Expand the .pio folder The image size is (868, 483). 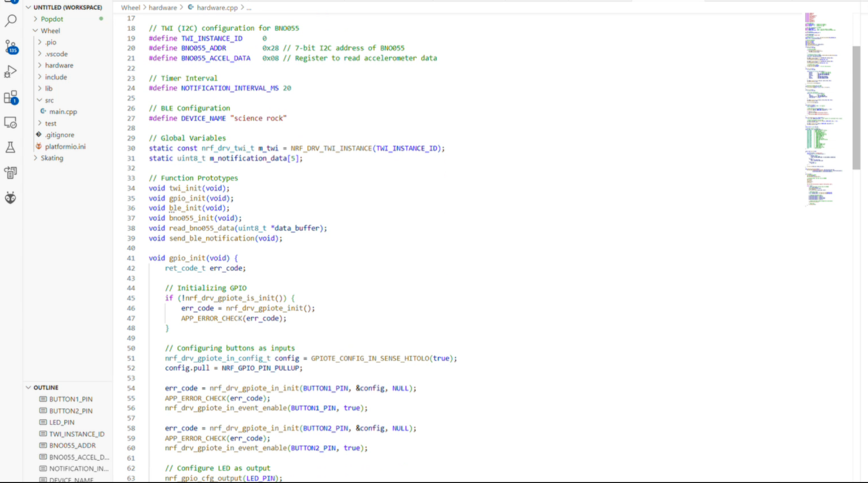click(40, 42)
